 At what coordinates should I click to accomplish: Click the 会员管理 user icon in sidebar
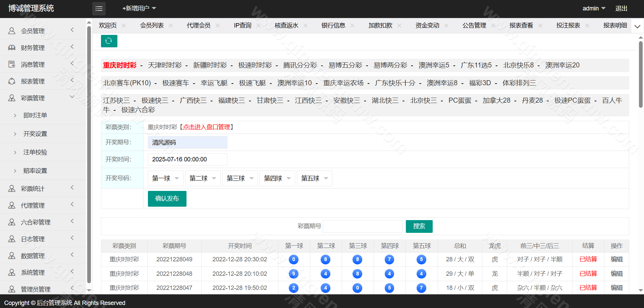(12, 31)
